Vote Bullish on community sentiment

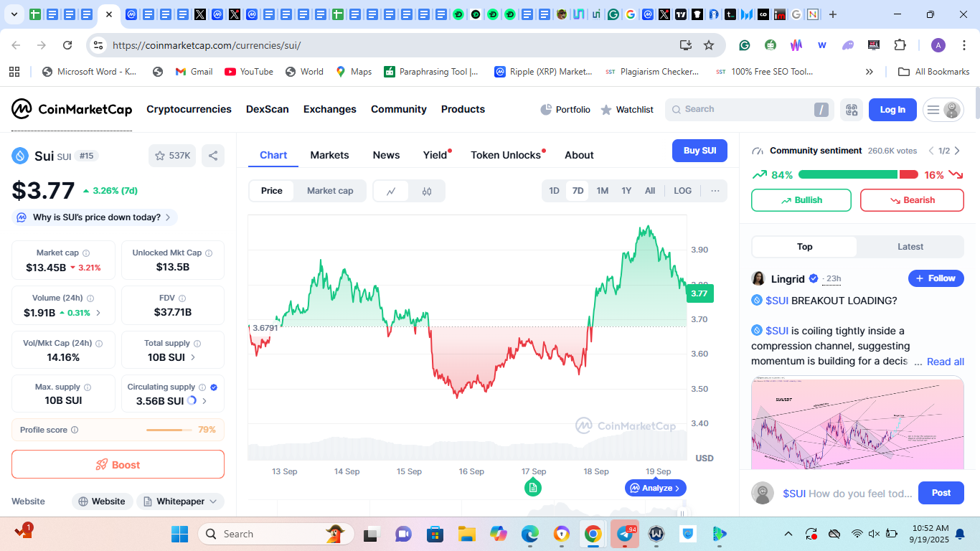(801, 200)
